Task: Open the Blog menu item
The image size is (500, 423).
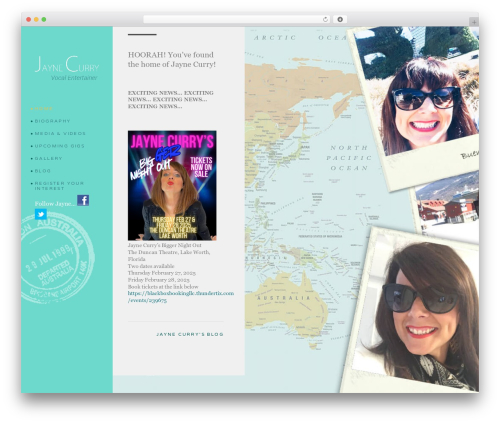Action: tap(43, 171)
